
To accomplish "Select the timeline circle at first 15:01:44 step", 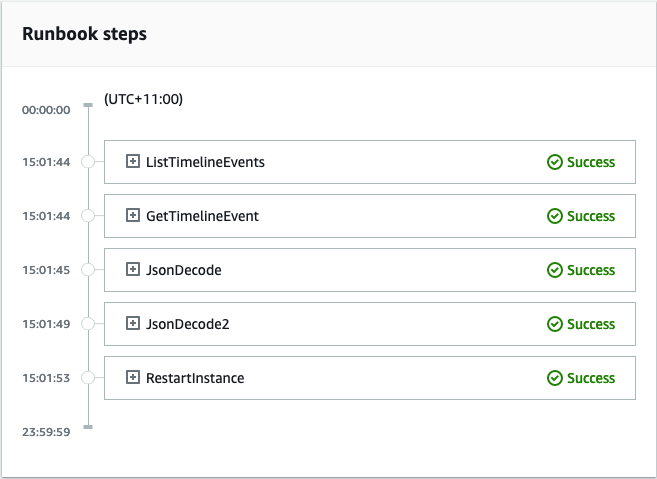I will click(x=88, y=162).
